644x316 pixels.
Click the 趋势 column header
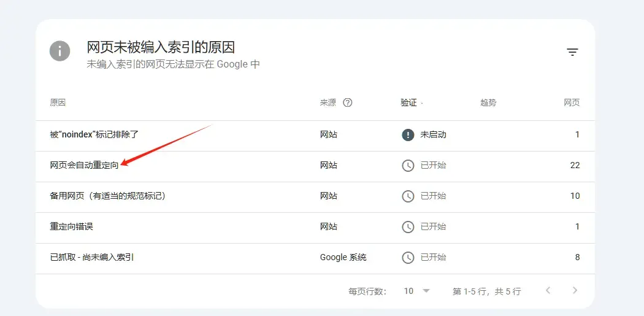pyautogui.click(x=488, y=102)
